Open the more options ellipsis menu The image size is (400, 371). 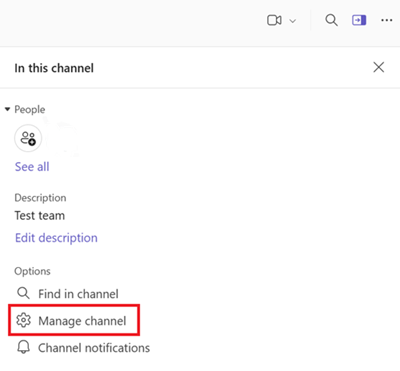coord(387,20)
